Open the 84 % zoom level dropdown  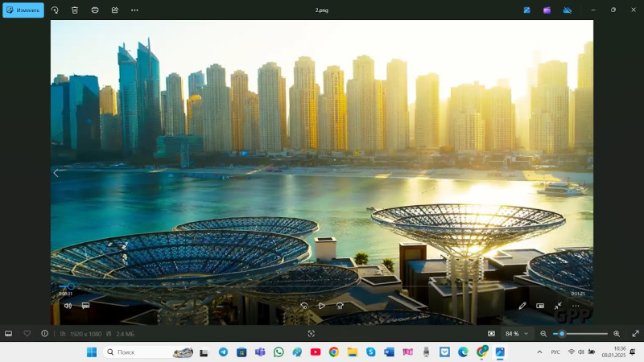point(517,333)
